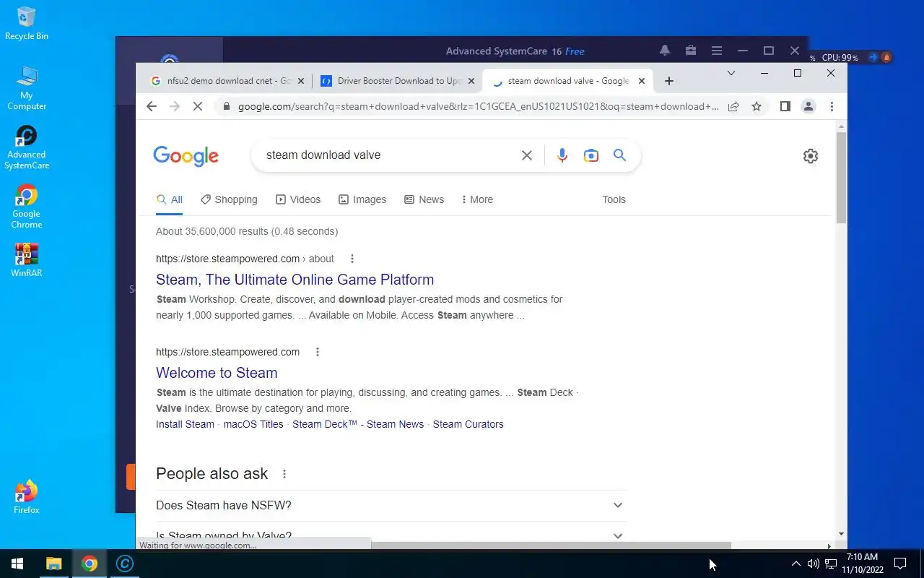Click the Chrome vertical scrollbar thumb
Image resolution: width=924 pixels, height=578 pixels.
(x=841, y=177)
